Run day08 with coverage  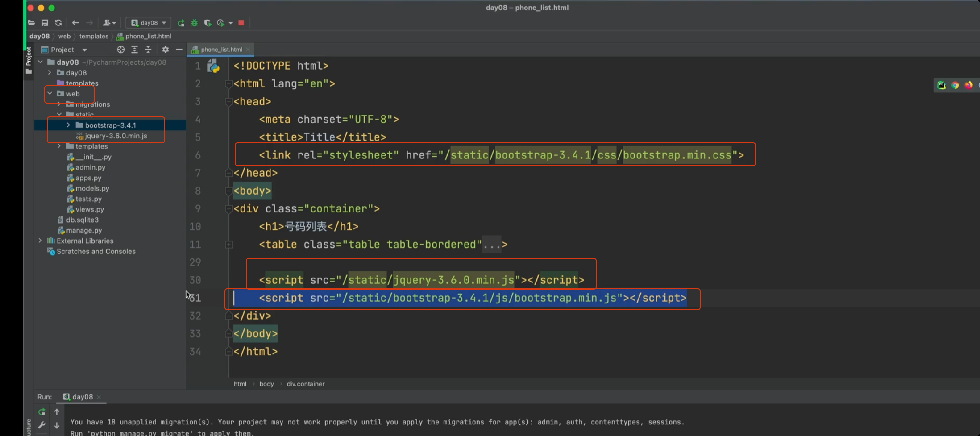208,23
